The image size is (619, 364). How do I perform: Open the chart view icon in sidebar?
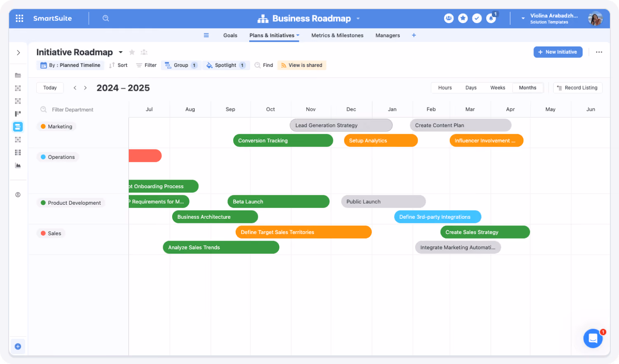[18, 165]
